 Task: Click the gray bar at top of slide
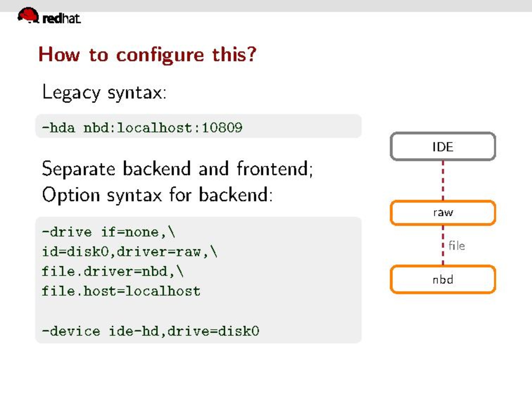(266, 5)
